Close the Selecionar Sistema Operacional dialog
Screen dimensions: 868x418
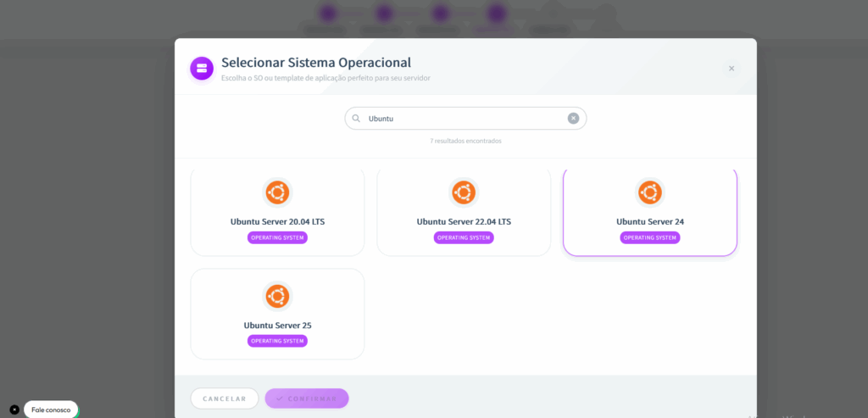point(732,69)
